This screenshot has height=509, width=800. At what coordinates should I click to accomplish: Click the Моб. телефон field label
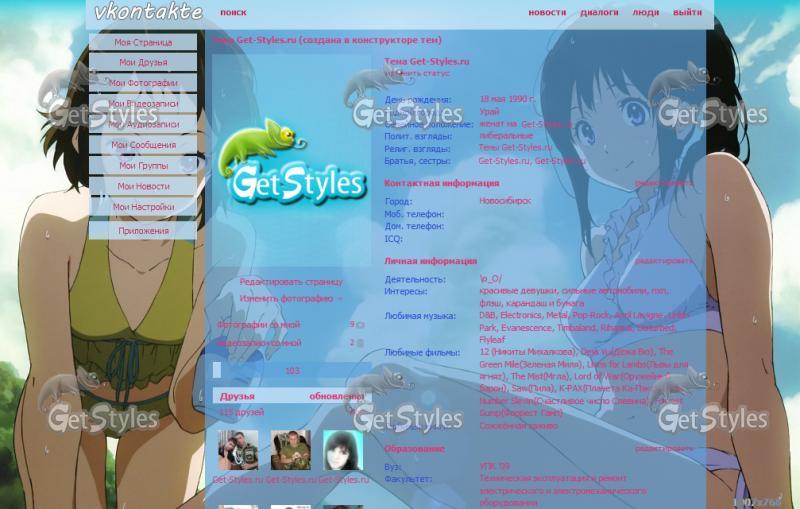[414, 214]
